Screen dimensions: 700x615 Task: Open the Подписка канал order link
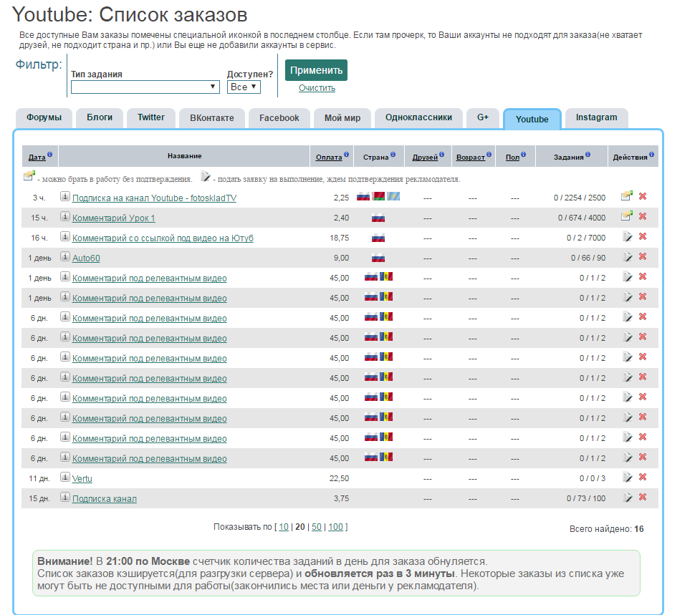(x=105, y=498)
